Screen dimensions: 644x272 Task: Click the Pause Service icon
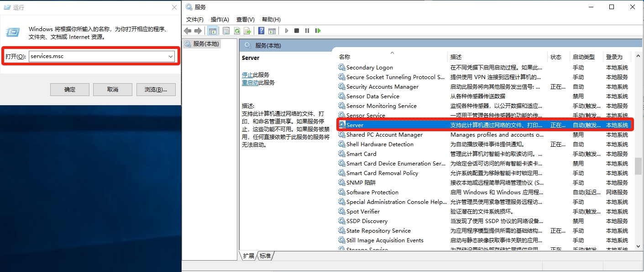(307, 31)
